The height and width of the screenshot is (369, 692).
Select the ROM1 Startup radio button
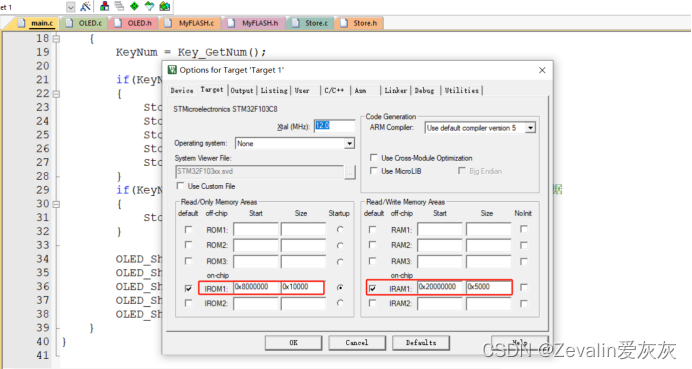(340, 230)
